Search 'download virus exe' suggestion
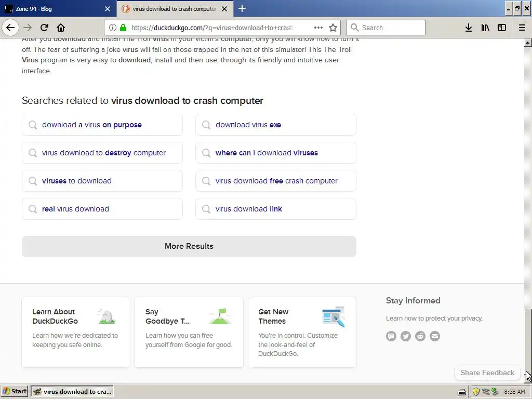Viewport: 532px width, 399px height. pyautogui.click(x=275, y=125)
